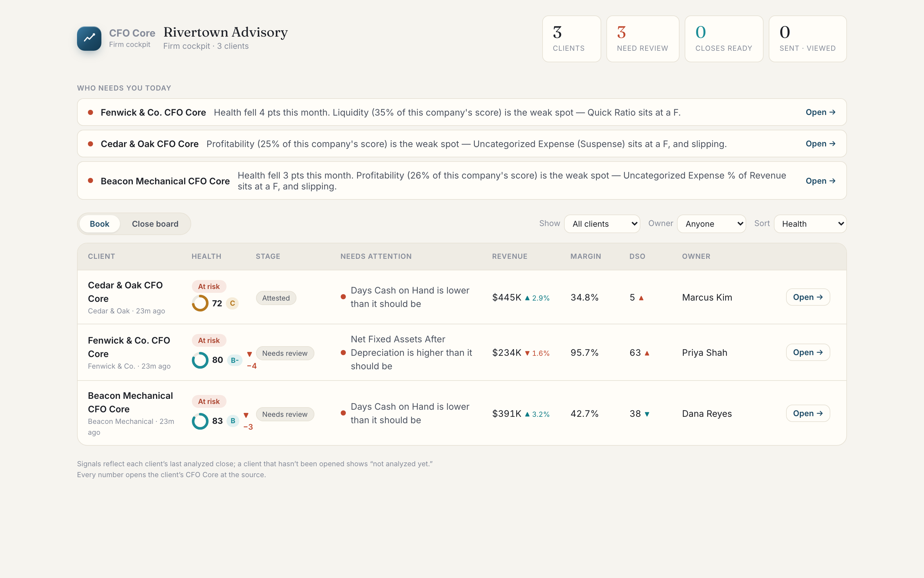Click the red down arrow above −3
Viewport: 924px width, 578px height.
click(x=246, y=415)
